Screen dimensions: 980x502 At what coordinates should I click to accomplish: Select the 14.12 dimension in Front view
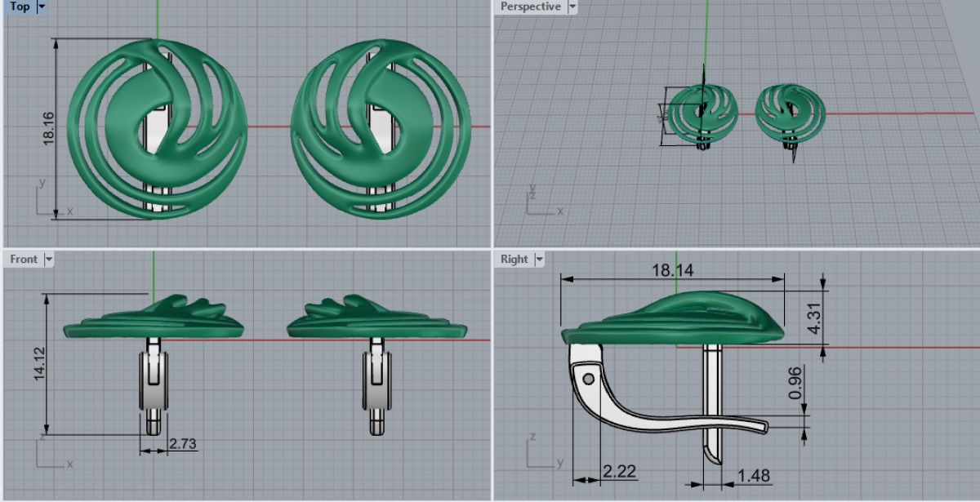pyautogui.click(x=41, y=364)
